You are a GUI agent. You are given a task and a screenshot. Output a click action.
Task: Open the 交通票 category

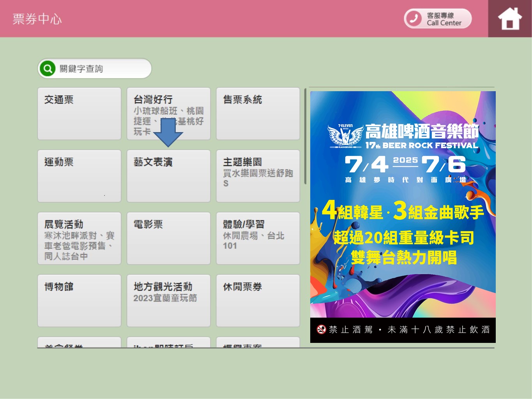79,113
